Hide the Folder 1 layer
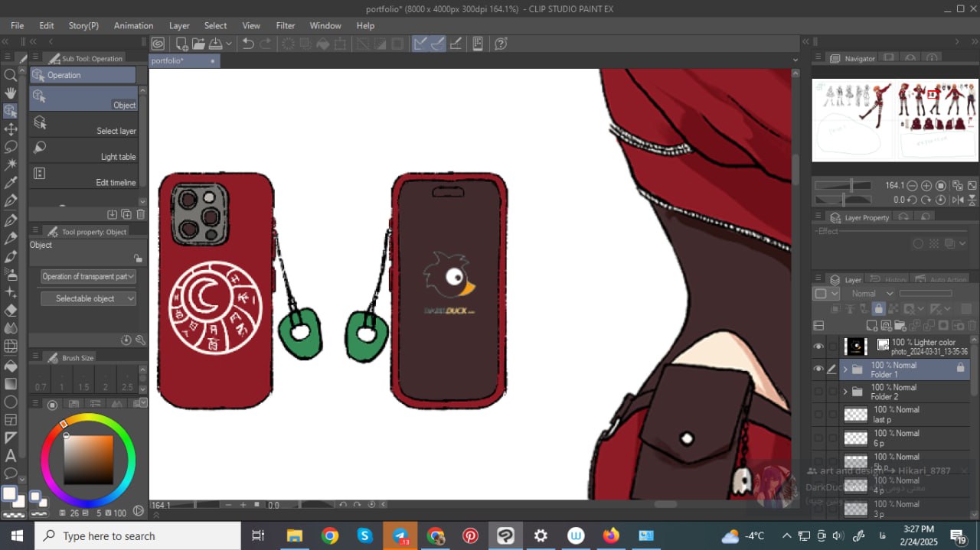This screenshot has width=980, height=550. 818,369
